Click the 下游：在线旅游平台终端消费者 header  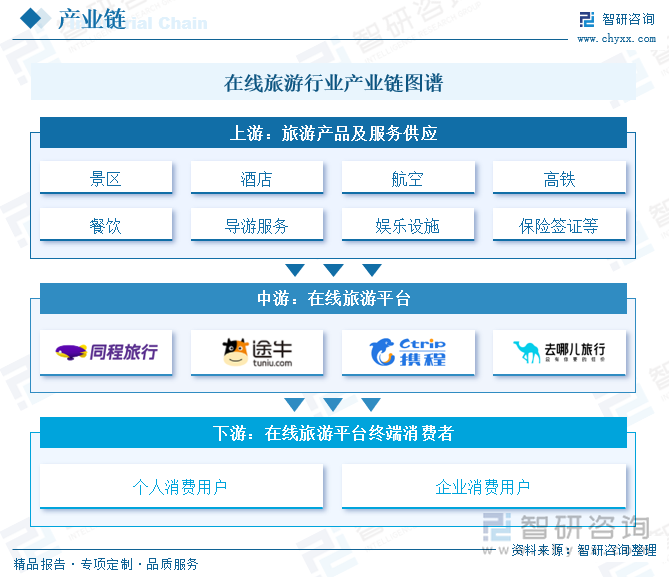point(333,433)
